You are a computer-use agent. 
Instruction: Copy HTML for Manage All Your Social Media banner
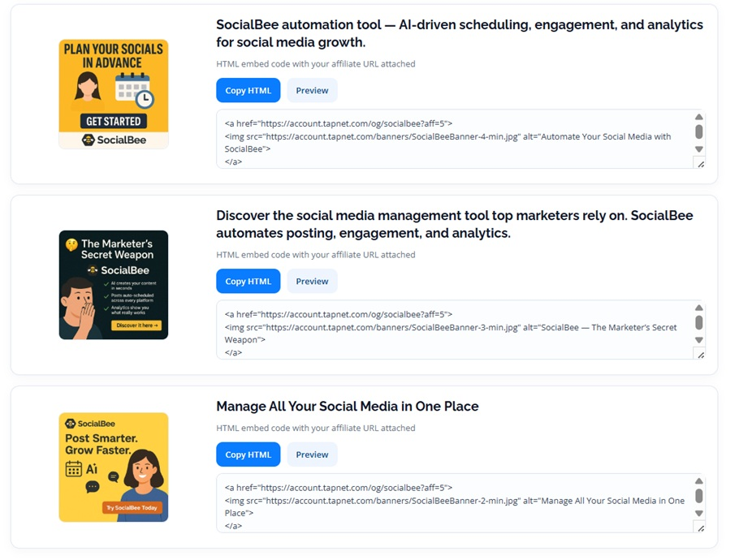(248, 454)
